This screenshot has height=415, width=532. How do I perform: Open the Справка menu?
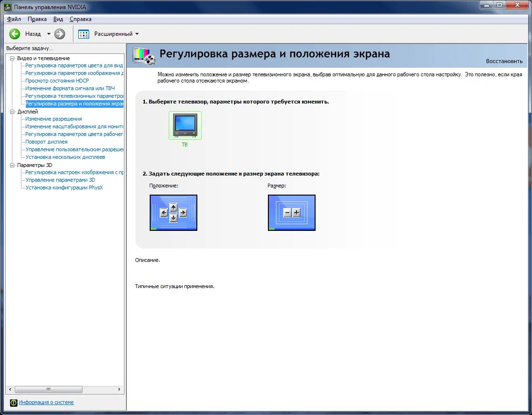pyautogui.click(x=81, y=19)
